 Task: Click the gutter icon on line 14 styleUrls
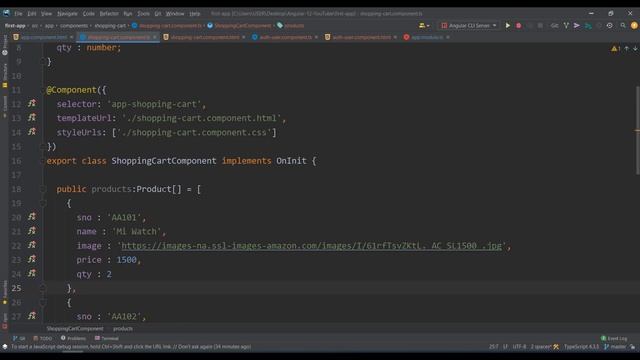click(x=32, y=131)
